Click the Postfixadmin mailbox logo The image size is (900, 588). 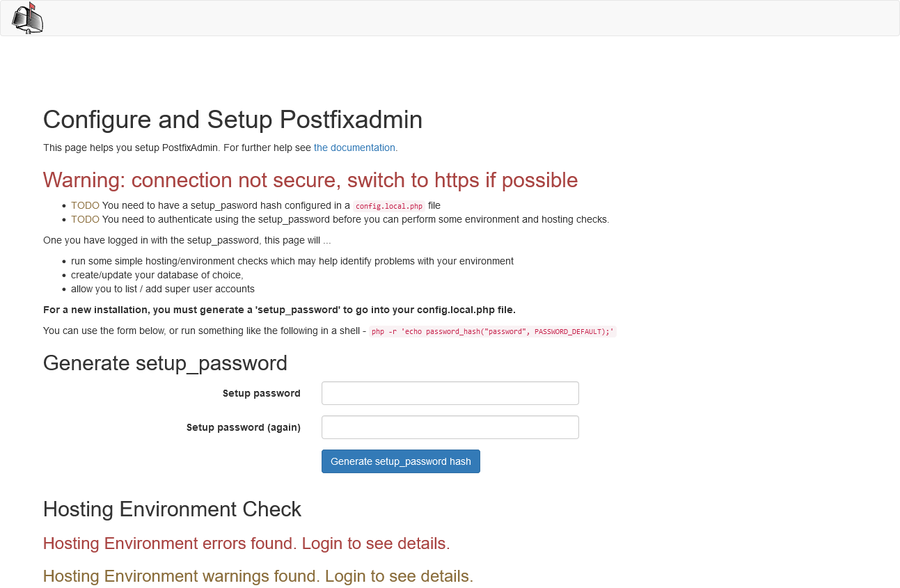click(28, 18)
